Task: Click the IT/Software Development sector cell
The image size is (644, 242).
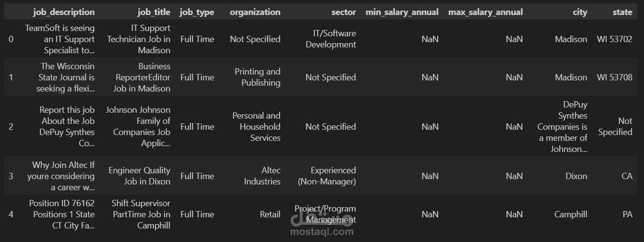Action: [x=331, y=39]
